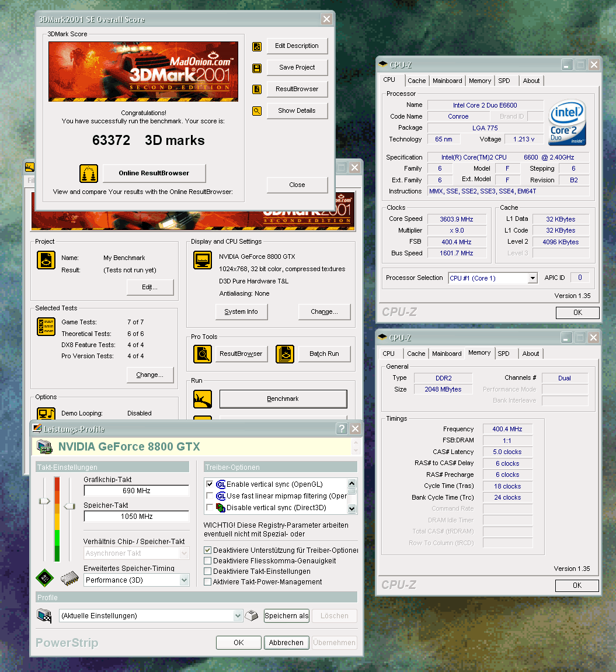616x672 pixels.
Task: Click up arrow of Treiber-Optionen list scrollbar
Action: click(x=351, y=483)
